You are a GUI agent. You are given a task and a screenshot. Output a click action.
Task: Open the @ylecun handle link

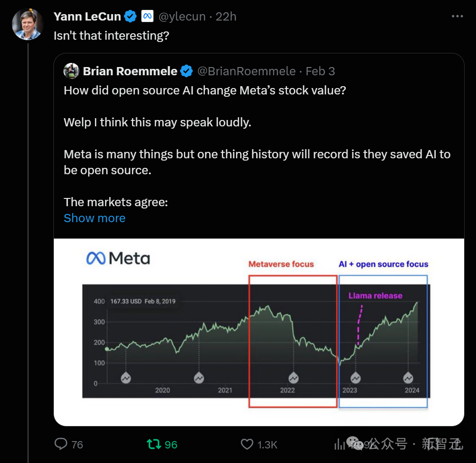tap(182, 17)
